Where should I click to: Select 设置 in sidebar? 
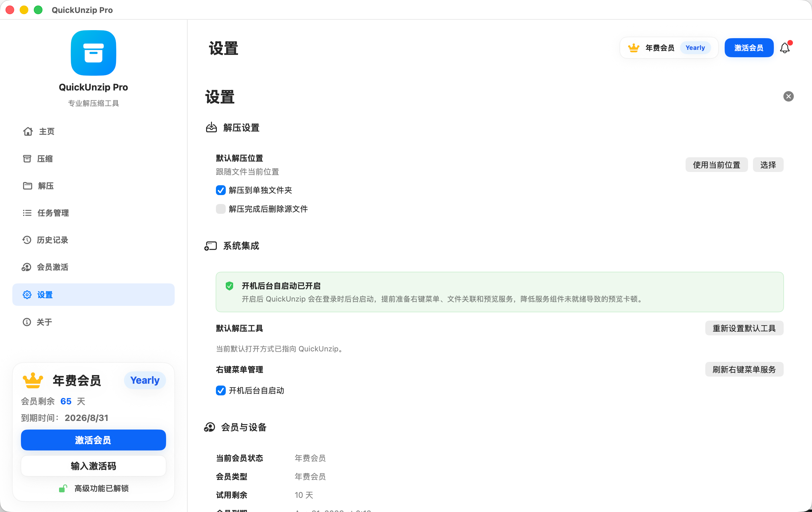94,295
